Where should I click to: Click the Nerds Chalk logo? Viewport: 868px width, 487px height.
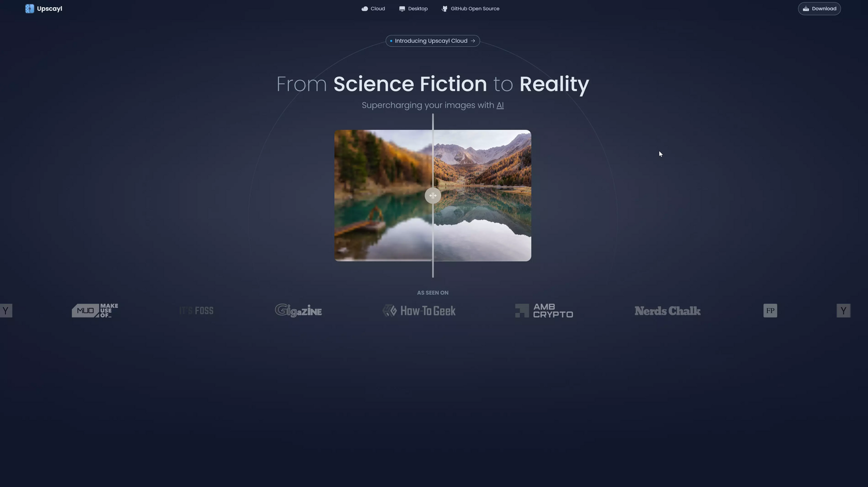click(668, 311)
